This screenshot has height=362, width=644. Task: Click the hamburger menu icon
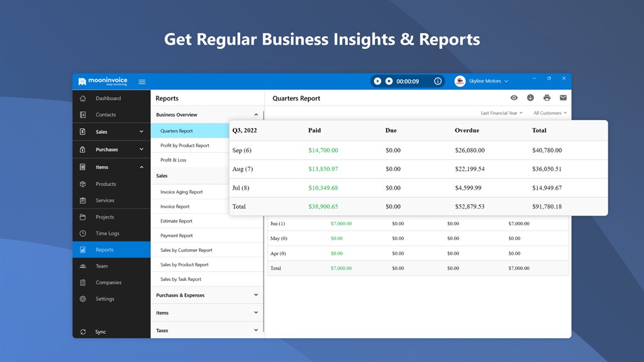[x=142, y=82]
